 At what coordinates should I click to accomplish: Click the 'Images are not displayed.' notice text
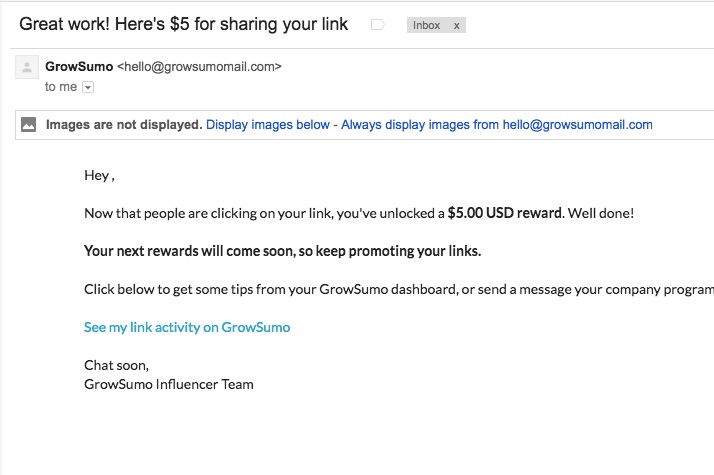(124, 125)
